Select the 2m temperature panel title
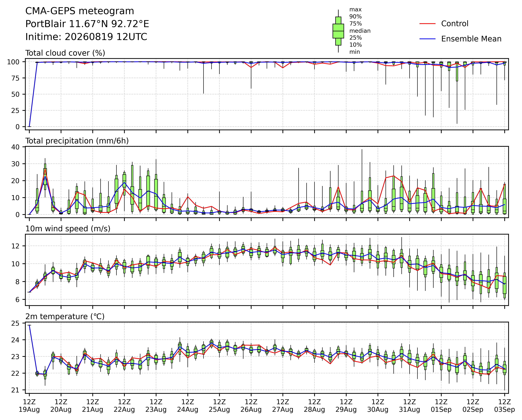 click(65, 317)
